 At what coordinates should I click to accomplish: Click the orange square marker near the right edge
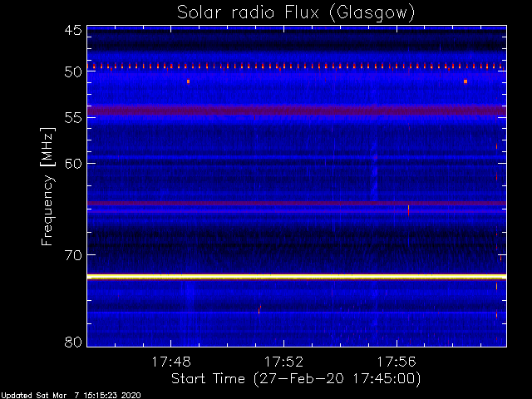click(x=465, y=81)
